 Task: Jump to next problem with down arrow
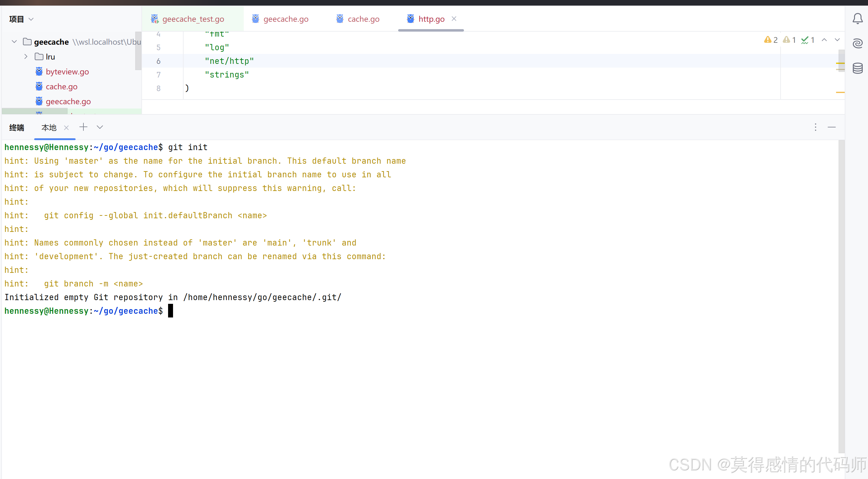pos(838,40)
